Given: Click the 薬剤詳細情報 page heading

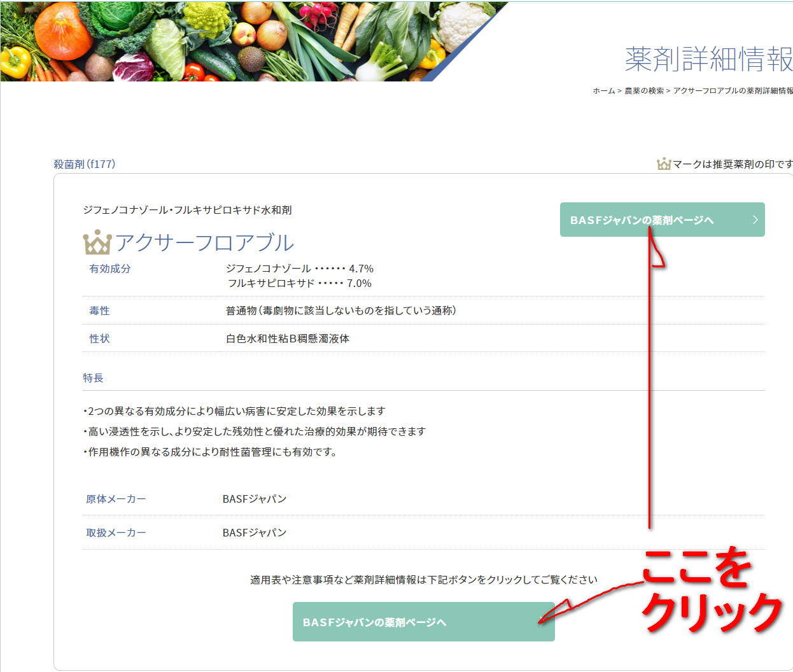Looking at the screenshot, I should (x=708, y=59).
